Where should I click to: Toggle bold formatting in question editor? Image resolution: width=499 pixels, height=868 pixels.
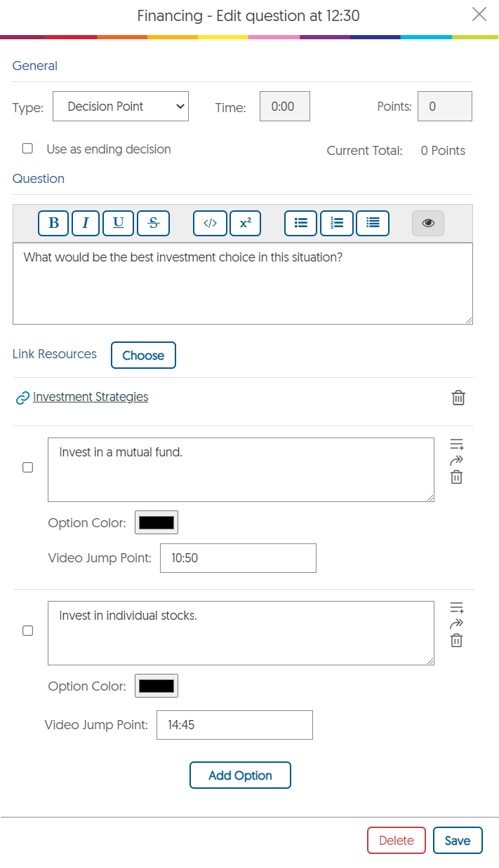coord(53,223)
